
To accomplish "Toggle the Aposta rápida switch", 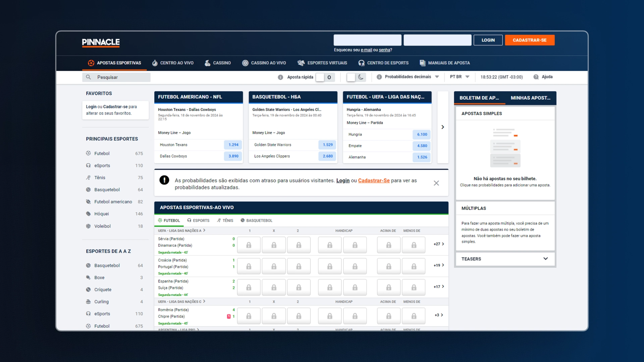I will pos(325,77).
